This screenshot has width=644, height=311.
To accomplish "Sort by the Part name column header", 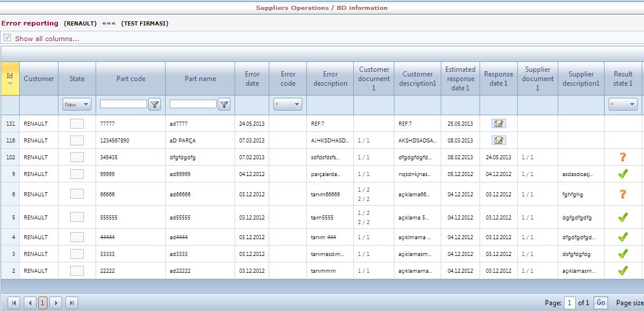I will [200, 78].
